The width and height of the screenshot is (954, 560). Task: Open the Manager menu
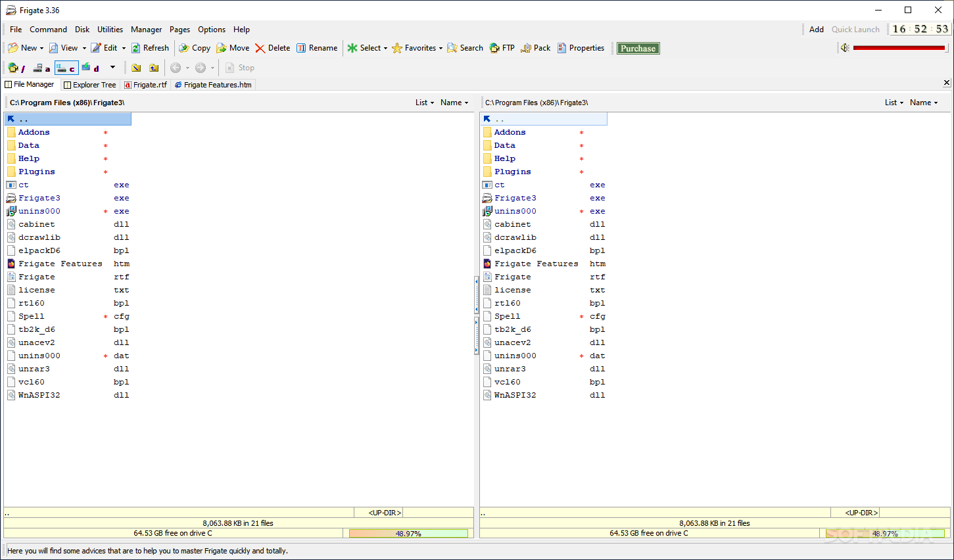pos(146,30)
